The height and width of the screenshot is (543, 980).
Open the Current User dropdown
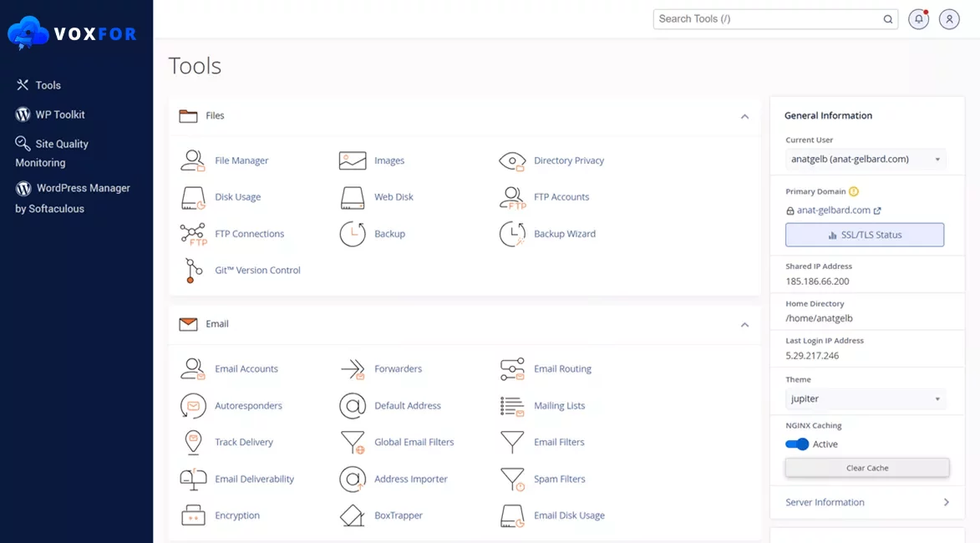(865, 160)
